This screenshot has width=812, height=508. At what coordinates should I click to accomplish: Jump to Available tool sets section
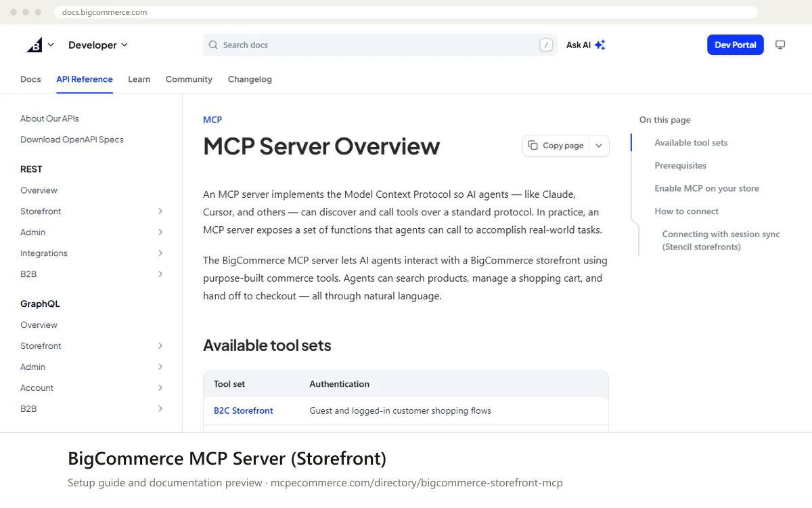coord(691,143)
